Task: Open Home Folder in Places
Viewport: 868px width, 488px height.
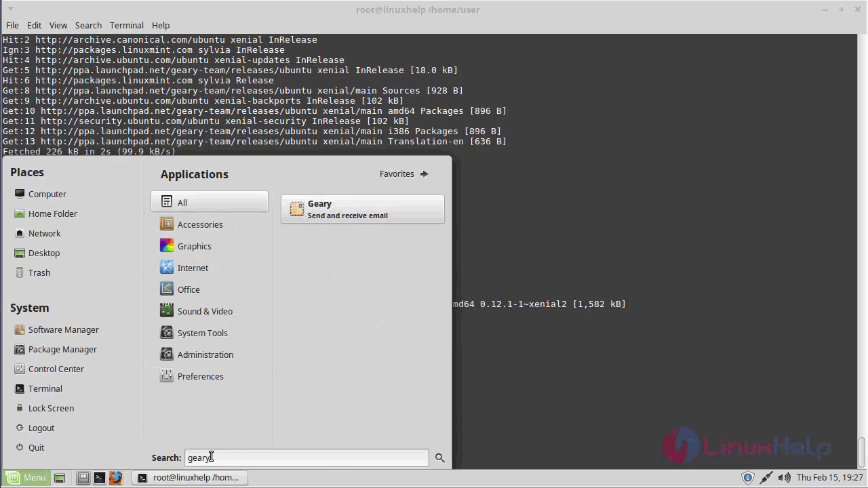Action: click(45, 213)
